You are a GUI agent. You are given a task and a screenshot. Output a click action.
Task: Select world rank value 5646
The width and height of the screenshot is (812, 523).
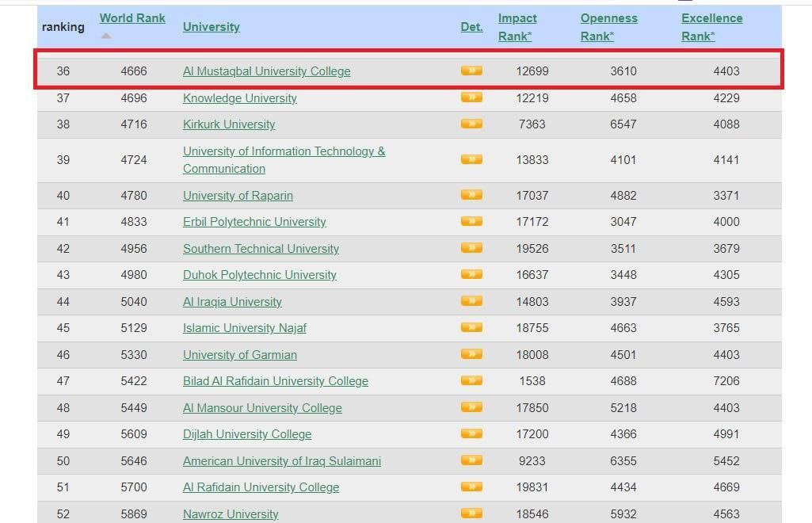134,461
